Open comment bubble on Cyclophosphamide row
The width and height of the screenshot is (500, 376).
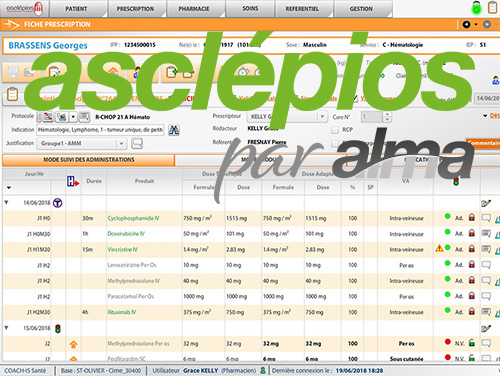click(x=486, y=218)
